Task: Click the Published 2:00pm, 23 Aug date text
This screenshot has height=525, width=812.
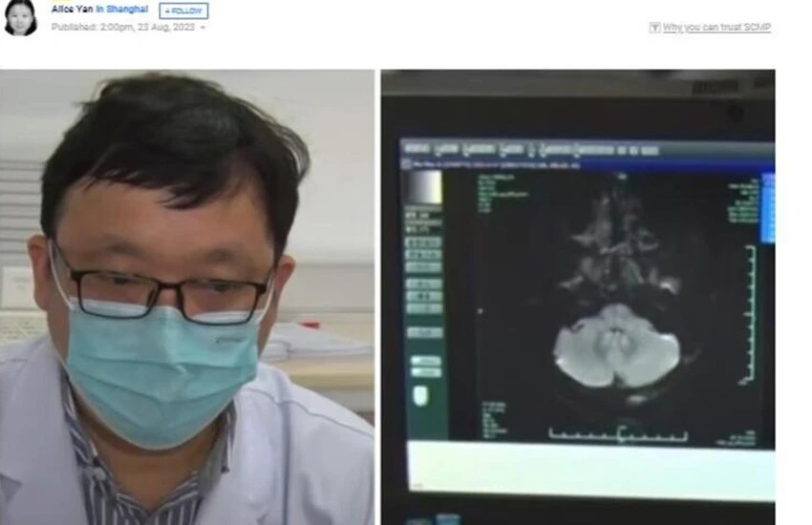Action: (x=122, y=27)
